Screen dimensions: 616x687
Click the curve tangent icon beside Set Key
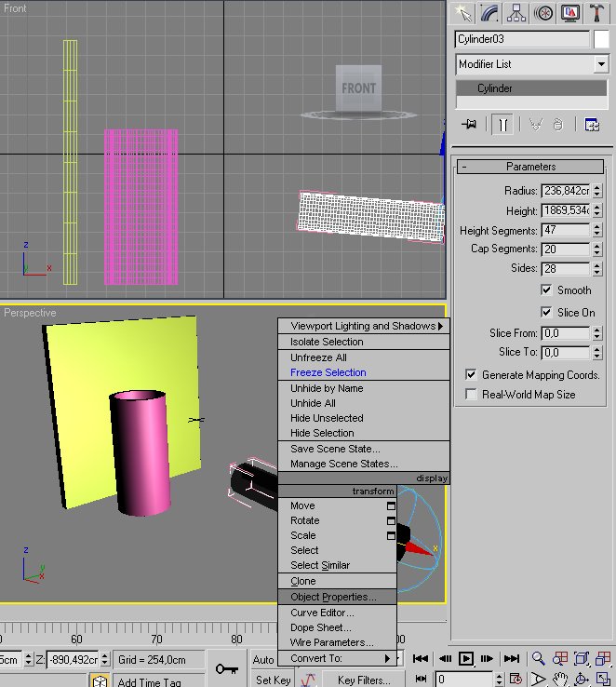click(308, 680)
